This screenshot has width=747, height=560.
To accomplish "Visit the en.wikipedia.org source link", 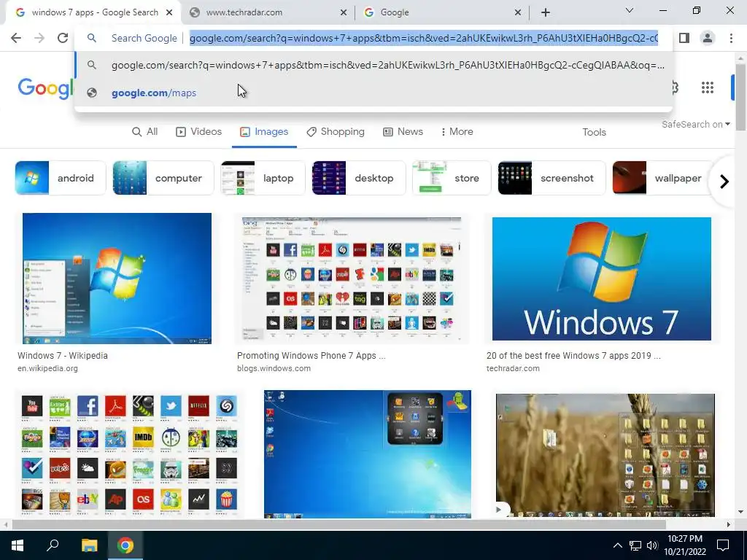I will (x=47, y=368).
